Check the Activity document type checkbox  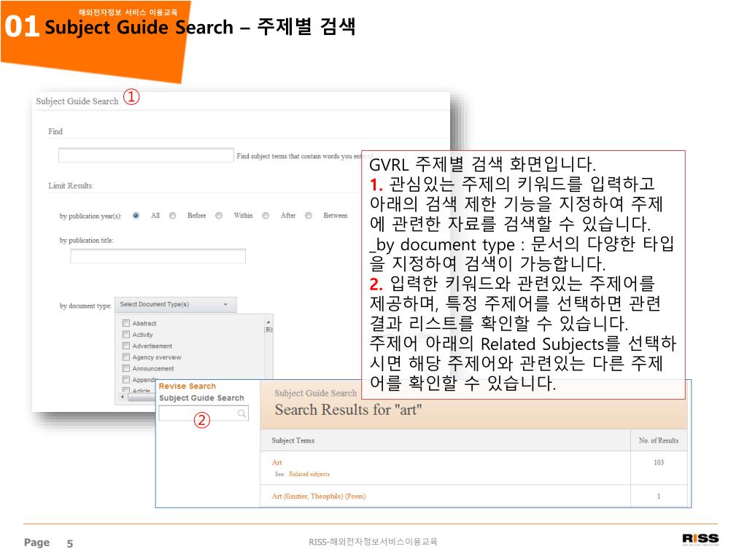click(x=126, y=335)
